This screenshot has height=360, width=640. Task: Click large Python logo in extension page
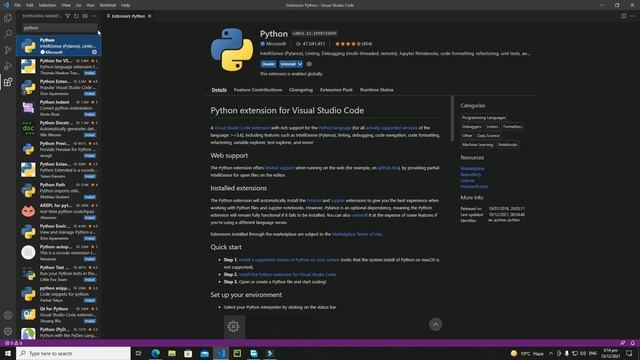click(x=232, y=49)
